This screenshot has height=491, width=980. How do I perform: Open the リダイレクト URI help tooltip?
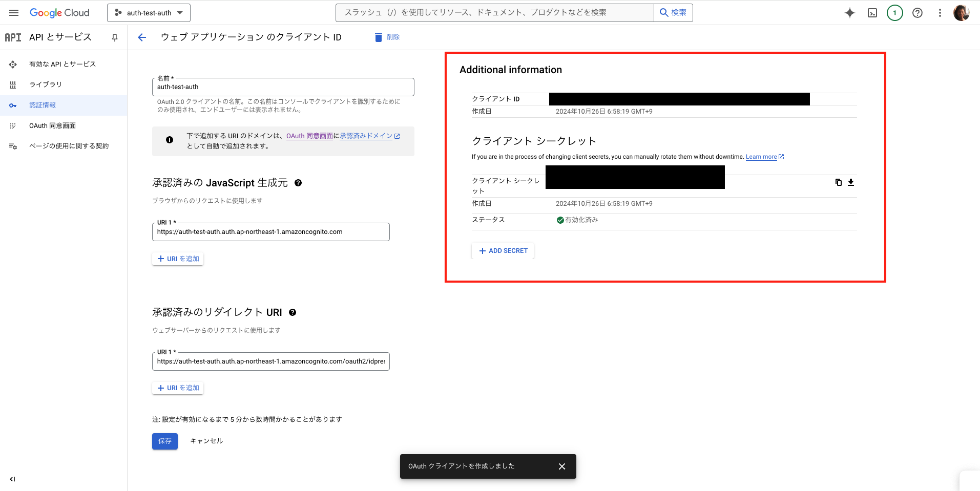pos(292,312)
